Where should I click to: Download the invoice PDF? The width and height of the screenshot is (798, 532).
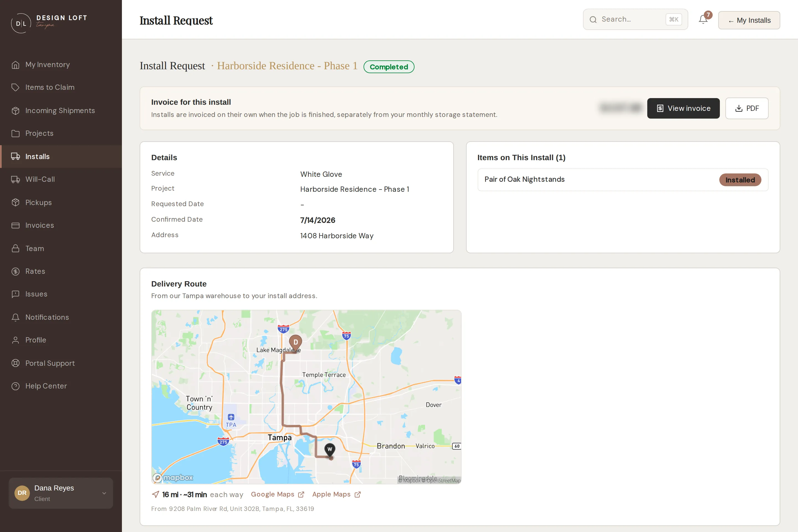coord(747,108)
